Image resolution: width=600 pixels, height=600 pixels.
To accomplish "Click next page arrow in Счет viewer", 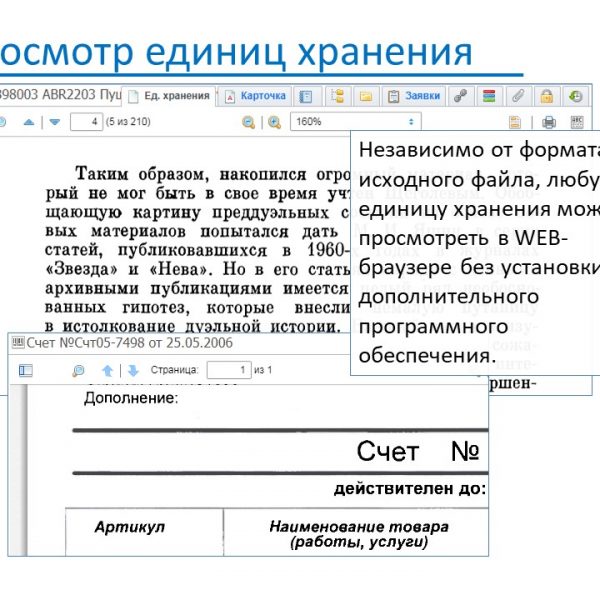I will (x=132, y=370).
